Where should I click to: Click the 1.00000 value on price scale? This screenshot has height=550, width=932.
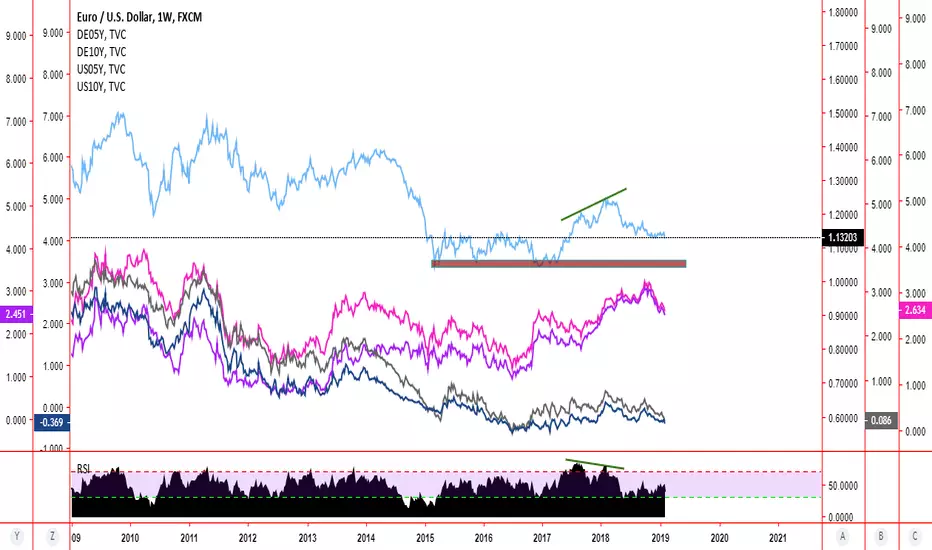pos(843,282)
